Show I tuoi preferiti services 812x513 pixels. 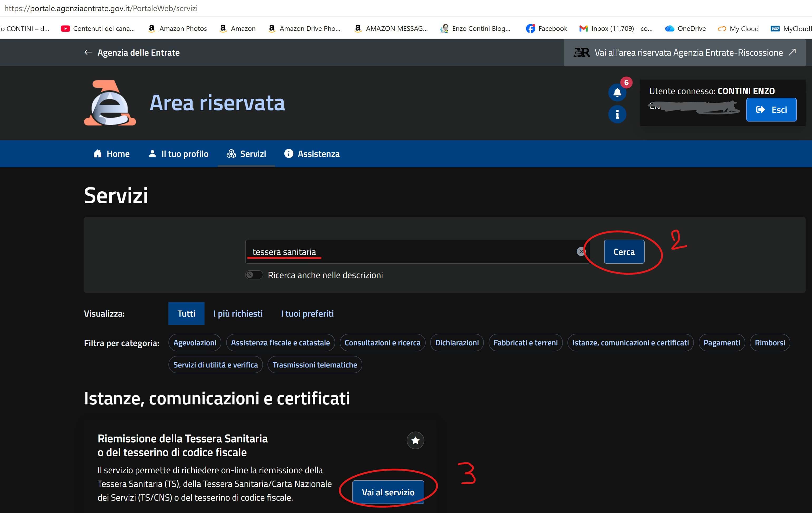307,313
